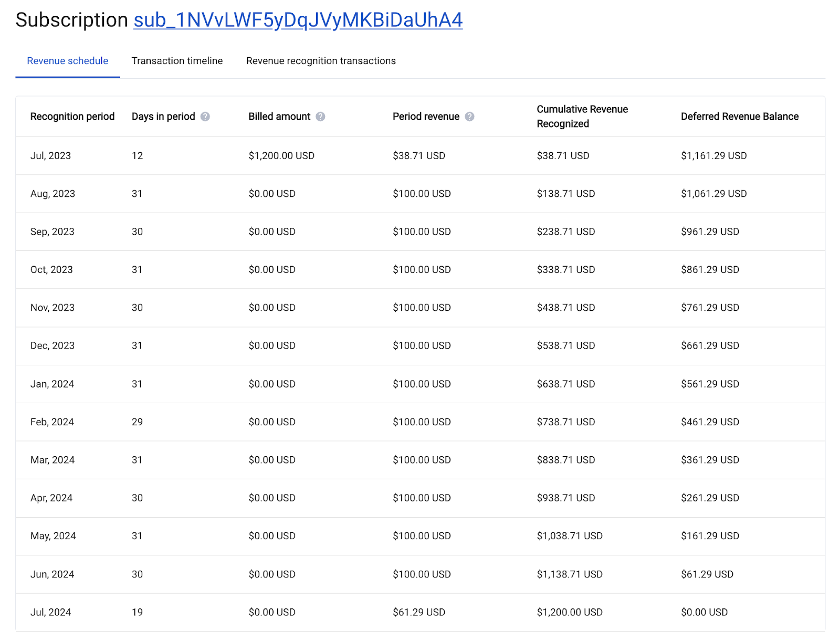This screenshot has height=641, width=840.
Task: Select the May, 2024 recognition period cell
Action: point(53,536)
